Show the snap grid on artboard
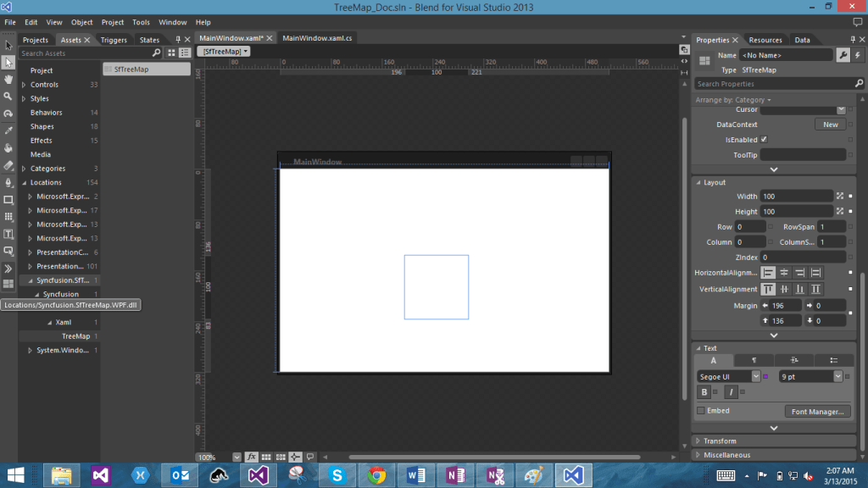868x488 pixels. click(x=266, y=457)
